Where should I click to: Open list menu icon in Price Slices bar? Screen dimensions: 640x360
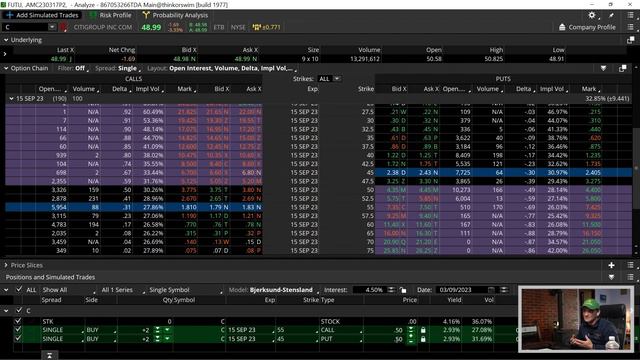631,265
